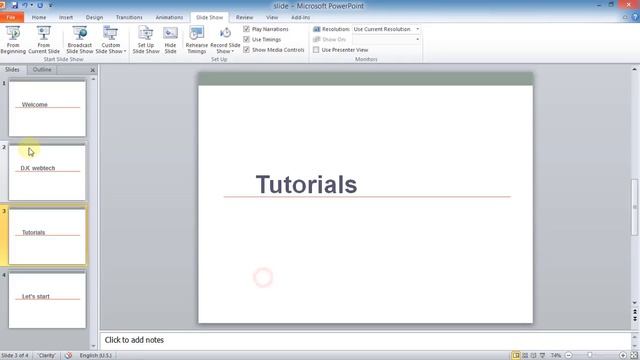Image resolution: width=640 pixels, height=360 pixels.
Task: Select slide 3 Tutorials thumbnail
Action: (x=47, y=236)
